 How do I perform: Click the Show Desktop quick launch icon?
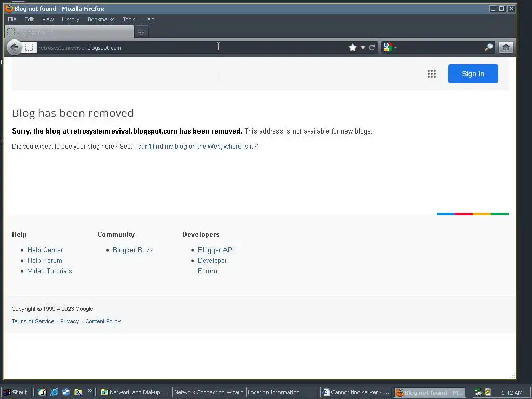42,392
